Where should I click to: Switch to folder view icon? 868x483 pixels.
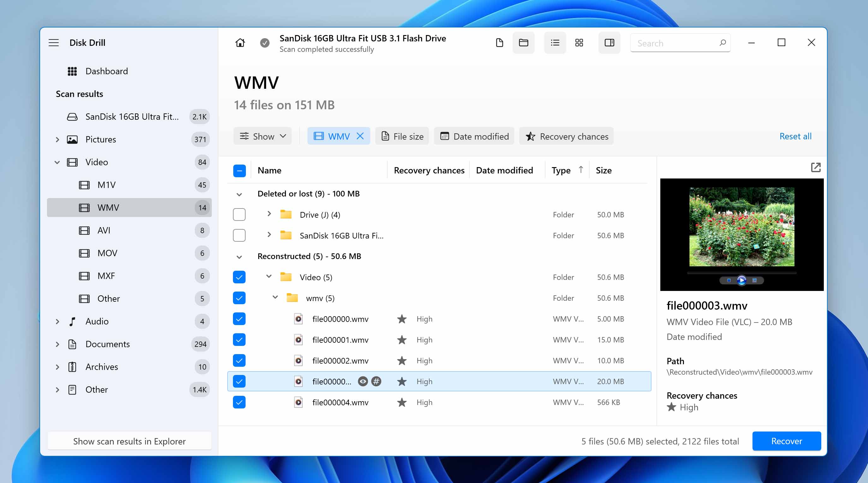click(523, 43)
